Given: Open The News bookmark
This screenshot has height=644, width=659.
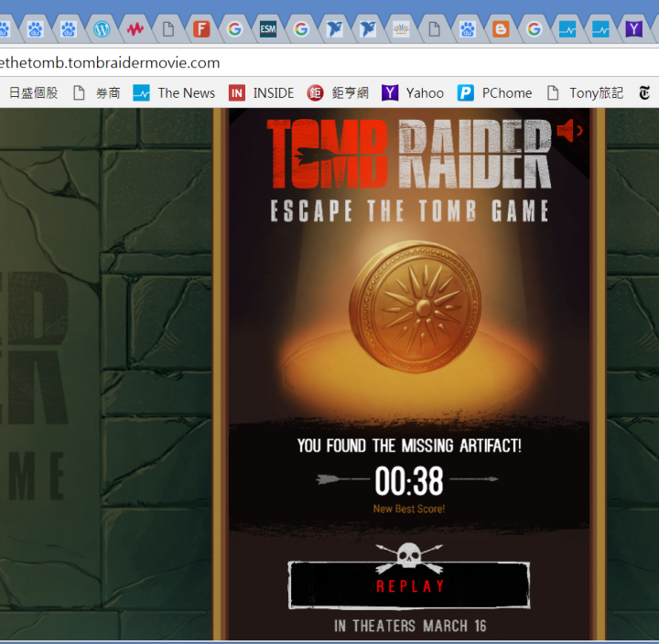Looking at the screenshot, I should [186, 92].
